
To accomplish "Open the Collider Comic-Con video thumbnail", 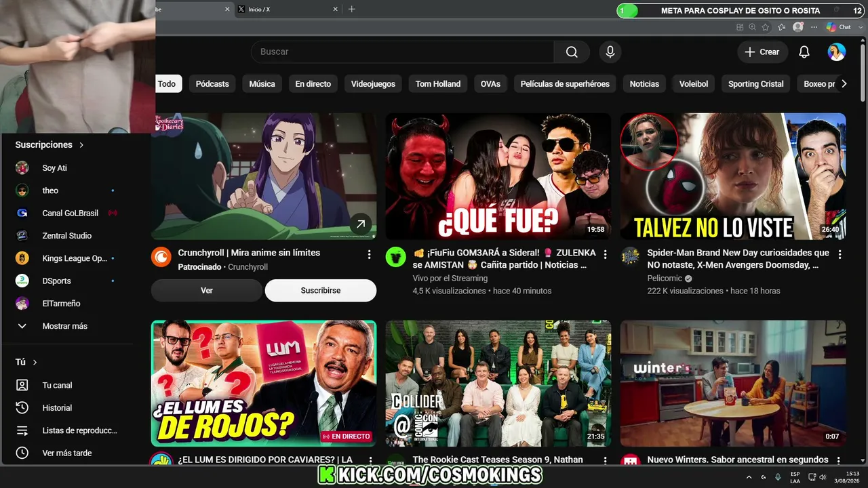I will [x=498, y=384].
